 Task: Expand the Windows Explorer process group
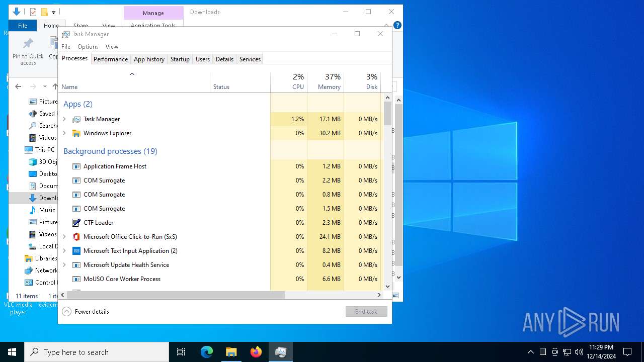(64, 133)
